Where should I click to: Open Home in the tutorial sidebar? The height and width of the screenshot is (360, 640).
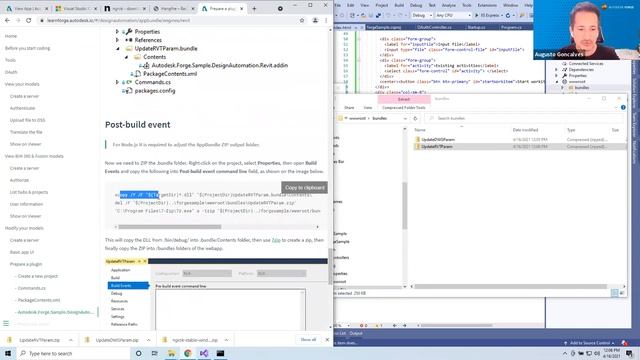click(11, 36)
